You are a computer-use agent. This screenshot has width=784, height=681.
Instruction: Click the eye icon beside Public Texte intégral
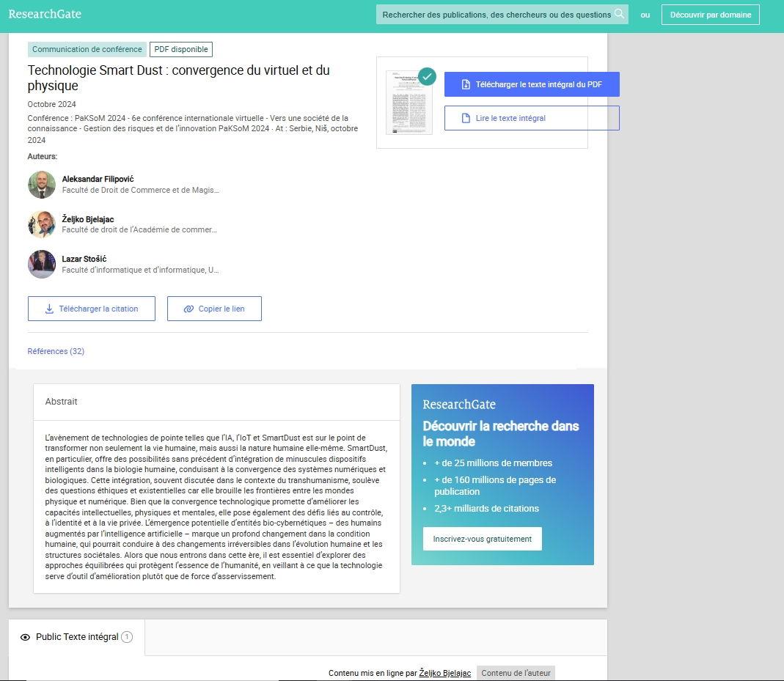coord(25,638)
